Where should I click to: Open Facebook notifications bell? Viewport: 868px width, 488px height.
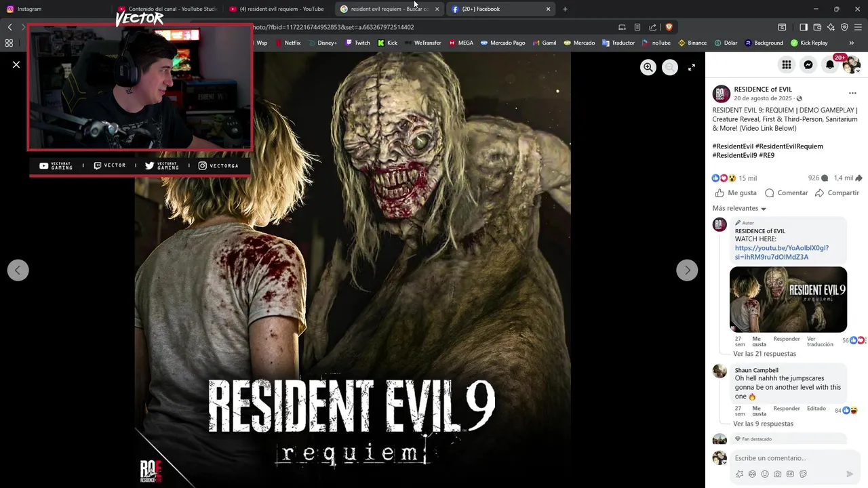pyautogui.click(x=830, y=64)
